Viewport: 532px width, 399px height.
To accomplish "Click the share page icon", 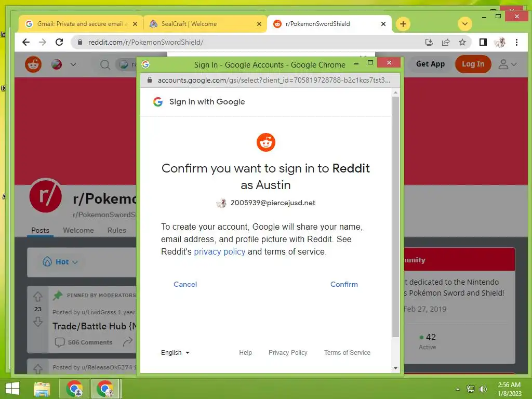I will point(445,42).
